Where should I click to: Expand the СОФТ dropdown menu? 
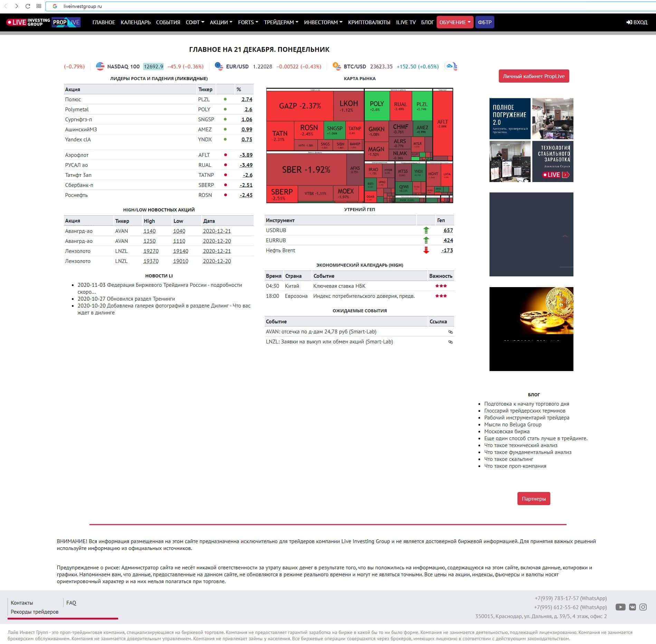click(x=195, y=22)
